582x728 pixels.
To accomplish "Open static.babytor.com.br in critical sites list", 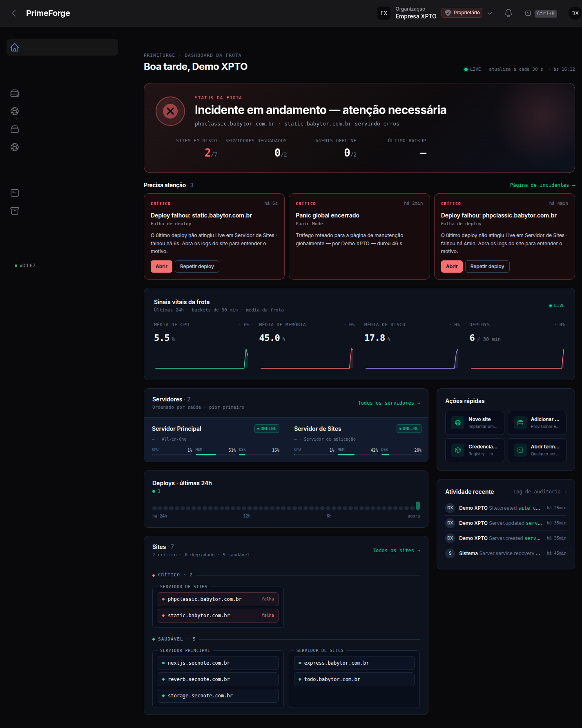I will 218,616.
